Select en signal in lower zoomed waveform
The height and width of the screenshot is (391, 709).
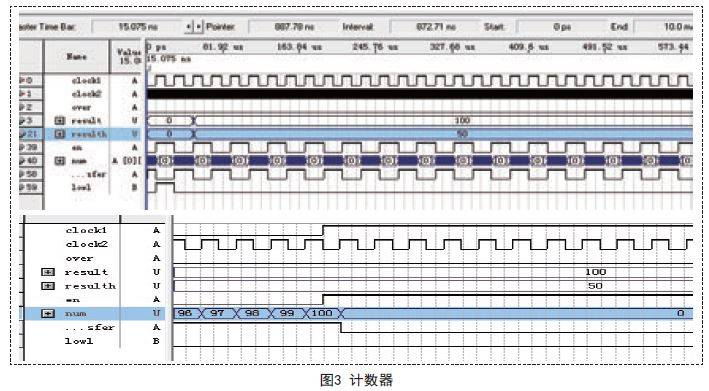click(72, 300)
